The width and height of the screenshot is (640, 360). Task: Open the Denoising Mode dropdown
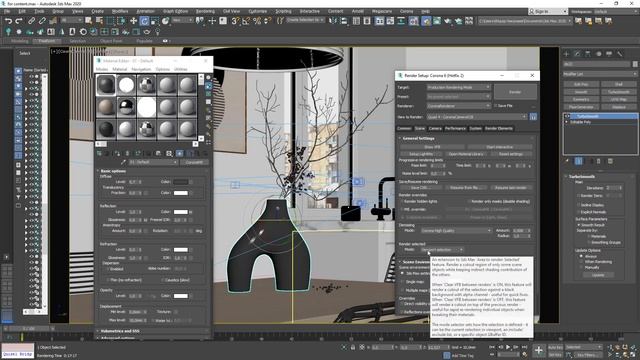pyautogui.click(x=456, y=231)
